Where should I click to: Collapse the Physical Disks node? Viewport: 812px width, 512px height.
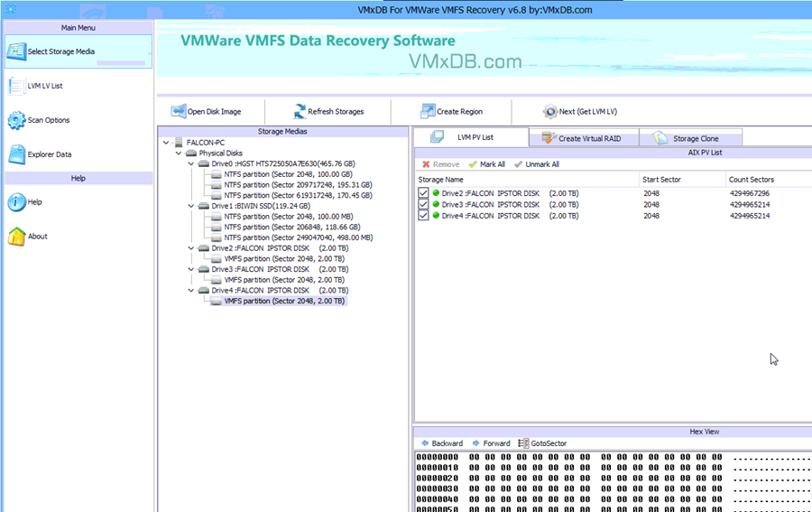click(178, 154)
